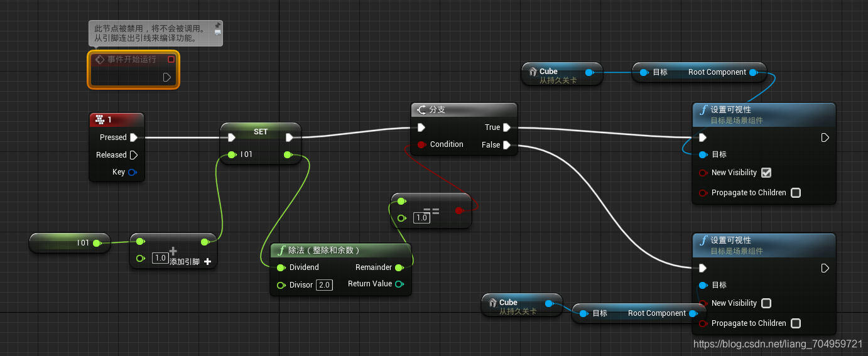Click the Branch node's False execution pin

point(507,145)
